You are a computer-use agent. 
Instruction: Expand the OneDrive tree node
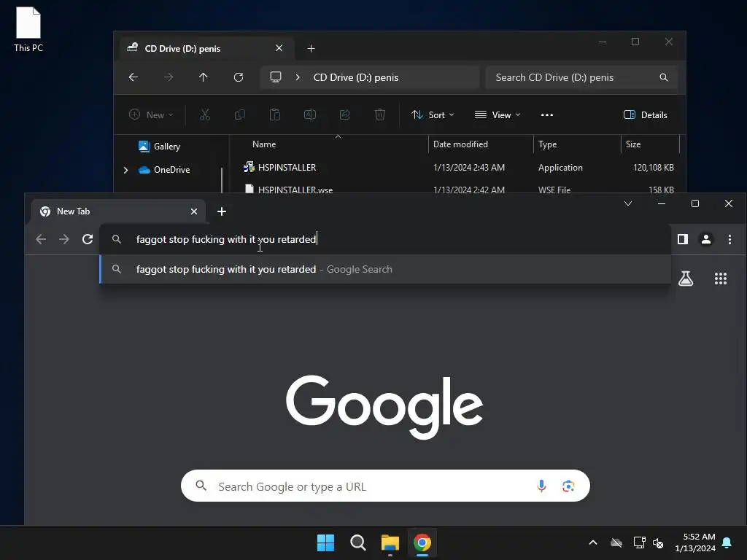125,170
